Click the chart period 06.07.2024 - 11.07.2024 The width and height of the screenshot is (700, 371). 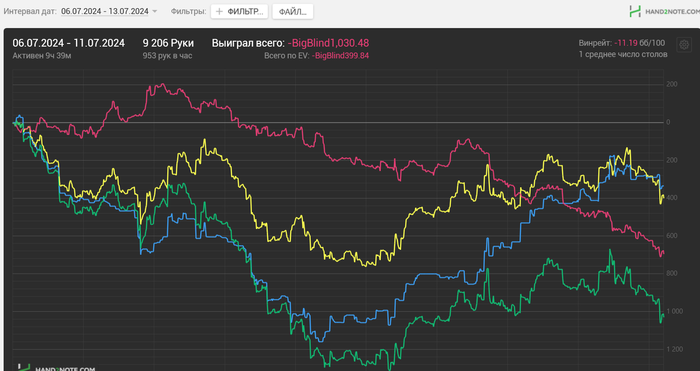(69, 43)
